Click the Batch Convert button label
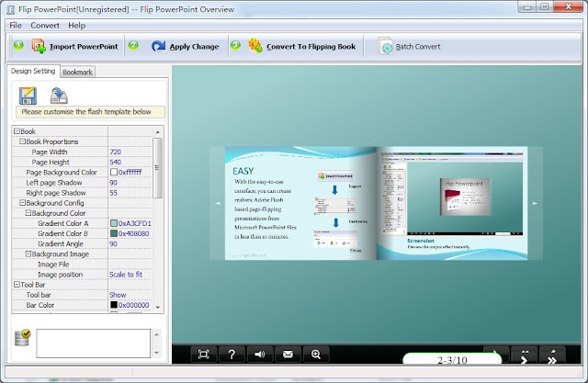The width and height of the screenshot is (588, 383). click(x=418, y=47)
